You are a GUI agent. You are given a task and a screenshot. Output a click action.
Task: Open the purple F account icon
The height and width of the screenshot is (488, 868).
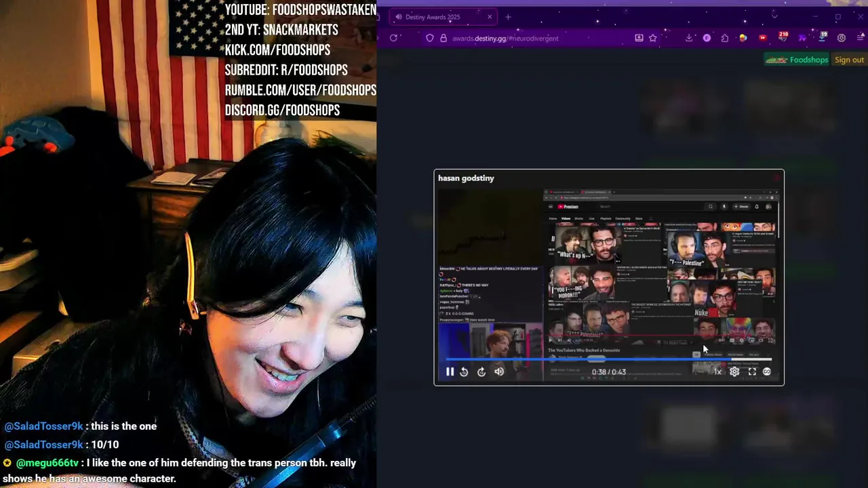pyautogui.click(x=707, y=38)
